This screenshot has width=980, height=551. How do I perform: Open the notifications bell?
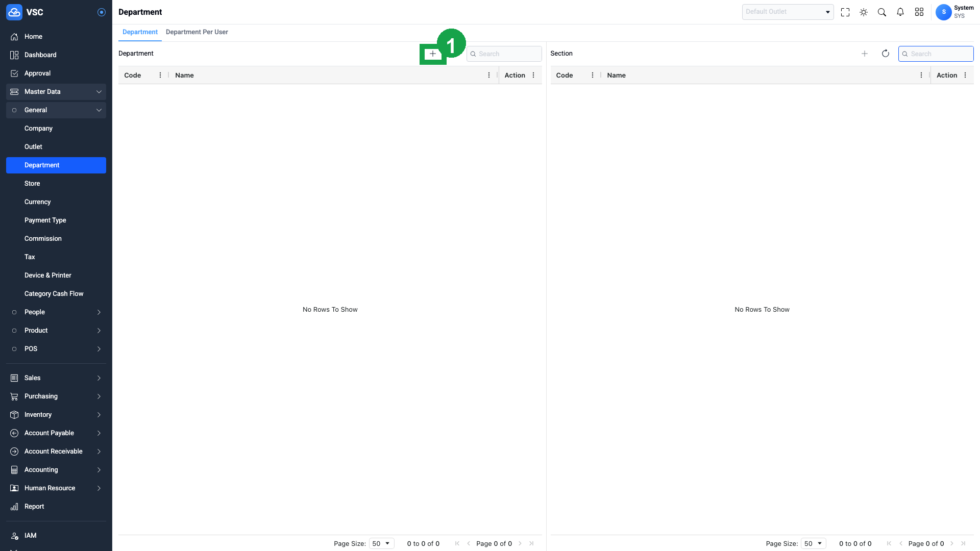(900, 12)
